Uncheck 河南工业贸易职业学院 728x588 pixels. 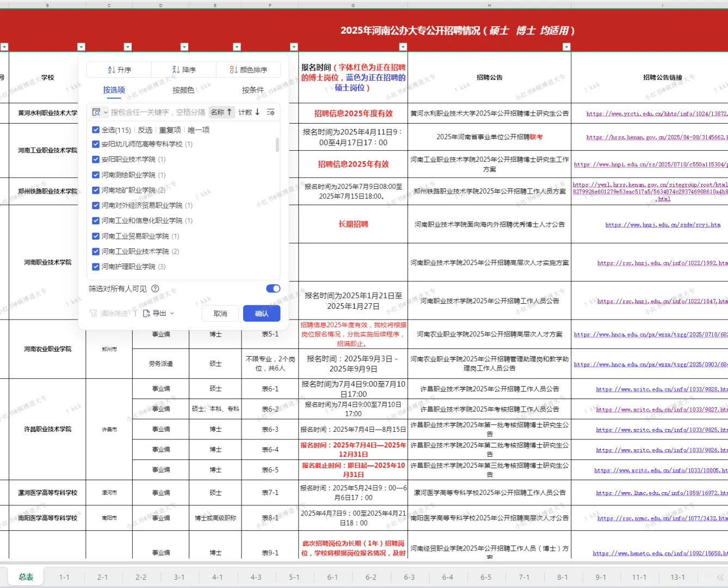96,236
